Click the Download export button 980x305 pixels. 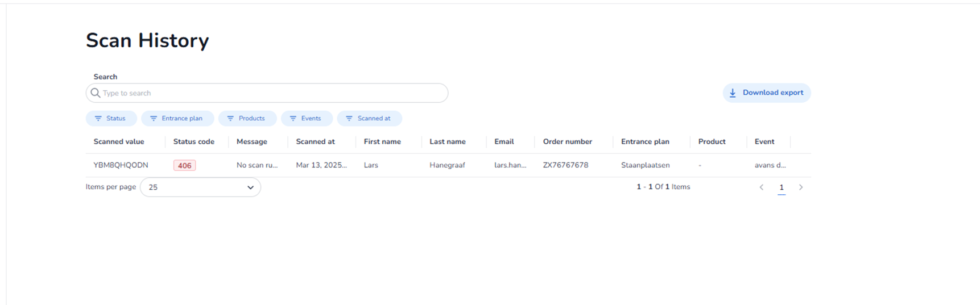(x=766, y=93)
